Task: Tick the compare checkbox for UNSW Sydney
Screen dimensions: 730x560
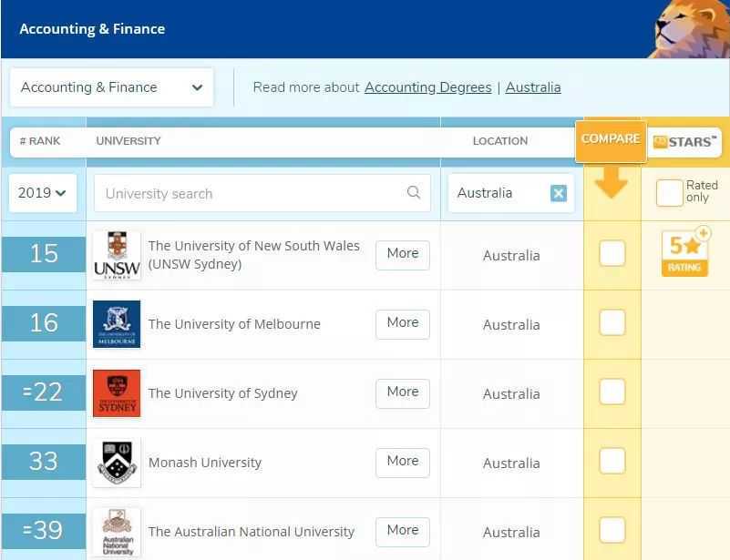Action: pos(612,254)
